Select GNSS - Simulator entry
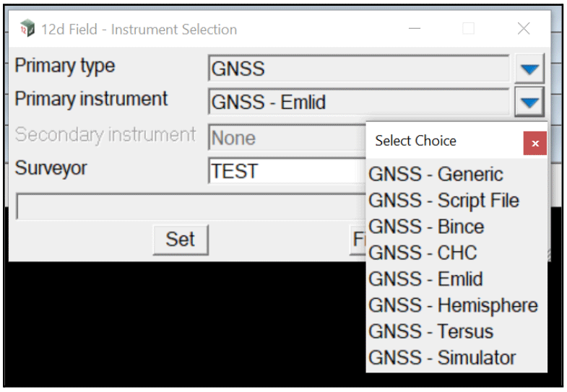The width and height of the screenshot is (567, 392). click(x=456, y=357)
